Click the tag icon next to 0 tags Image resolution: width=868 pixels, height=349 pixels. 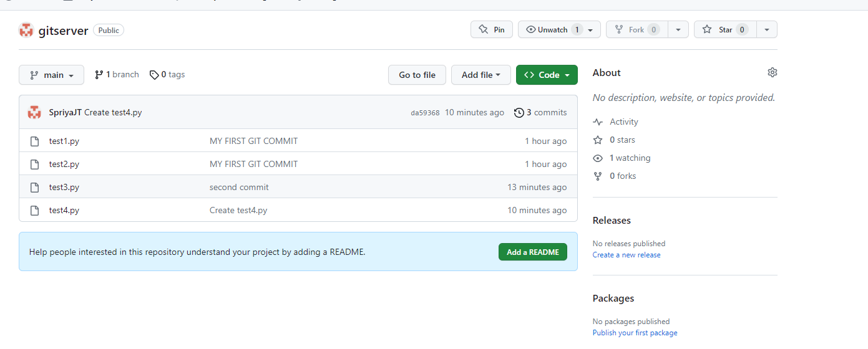pos(154,75)
